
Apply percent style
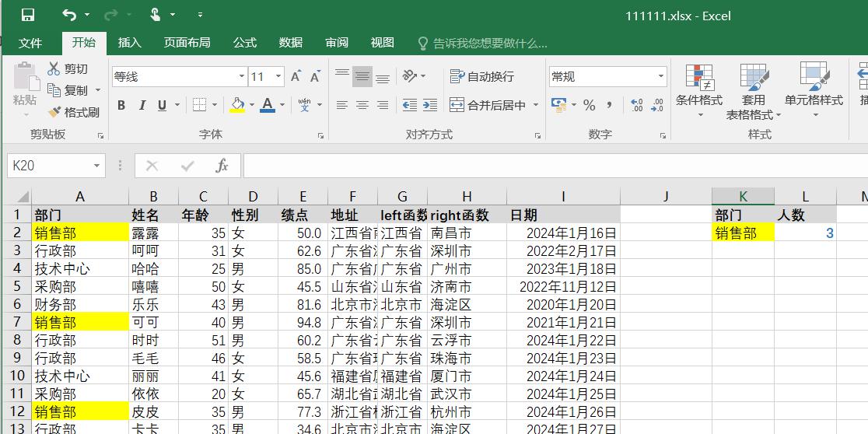(x=589, y=105)
